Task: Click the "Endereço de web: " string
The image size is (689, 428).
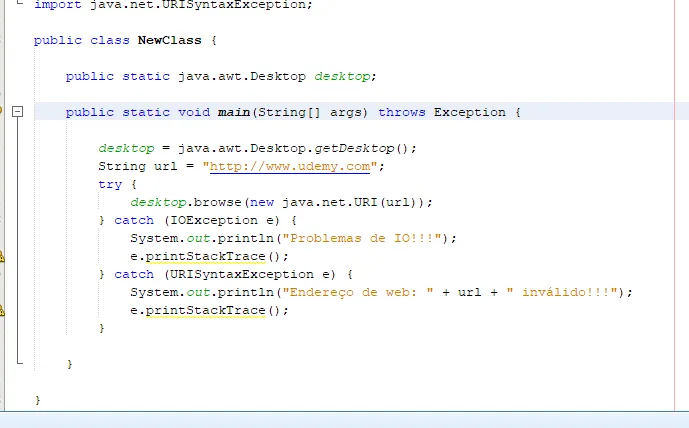Action: pyautogui.click(x=358, y=293)
